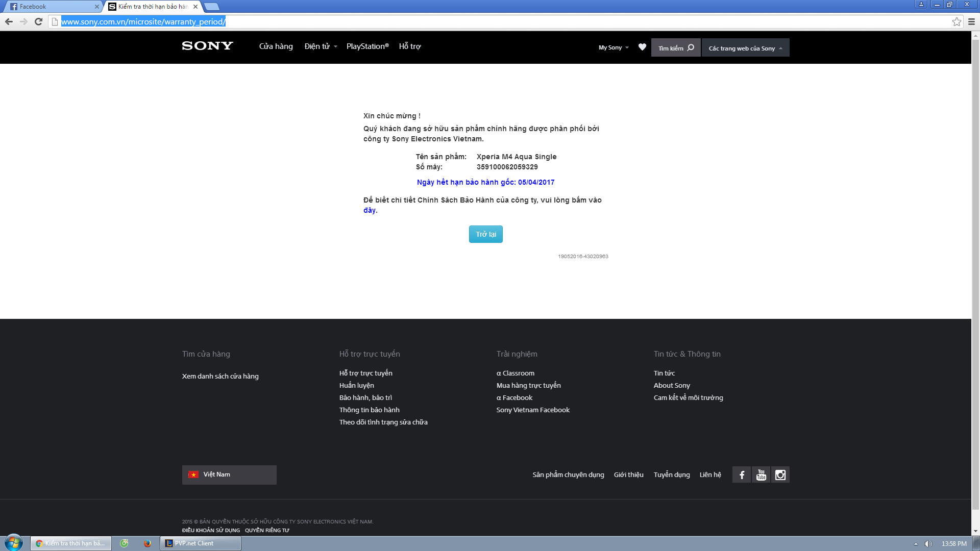Open Sony YouTube footer icon
Screen dimensions: 980x551
(x=761, y=475)
